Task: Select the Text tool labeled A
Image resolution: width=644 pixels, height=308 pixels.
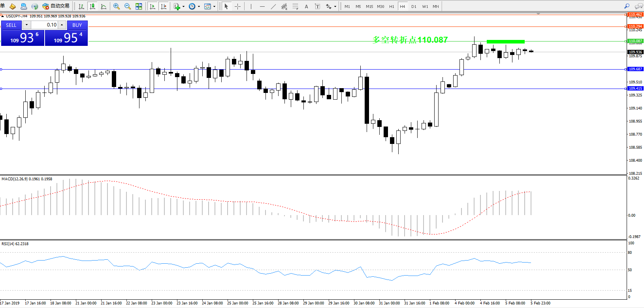Action: click(306, 6)
